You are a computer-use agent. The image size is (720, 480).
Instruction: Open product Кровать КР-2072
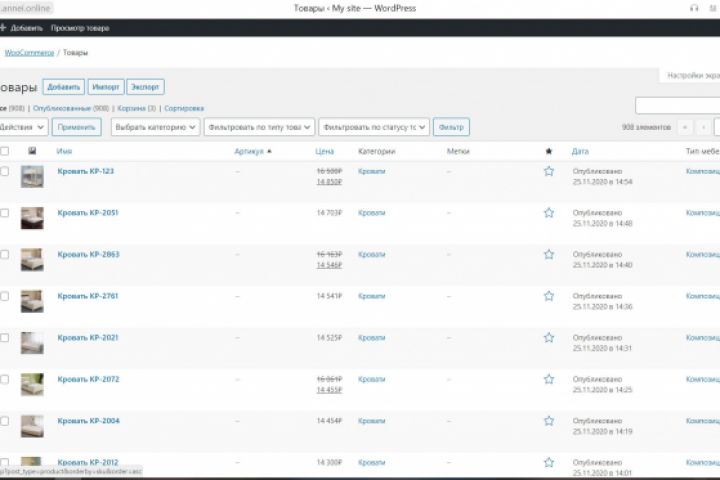pos(88,379)
